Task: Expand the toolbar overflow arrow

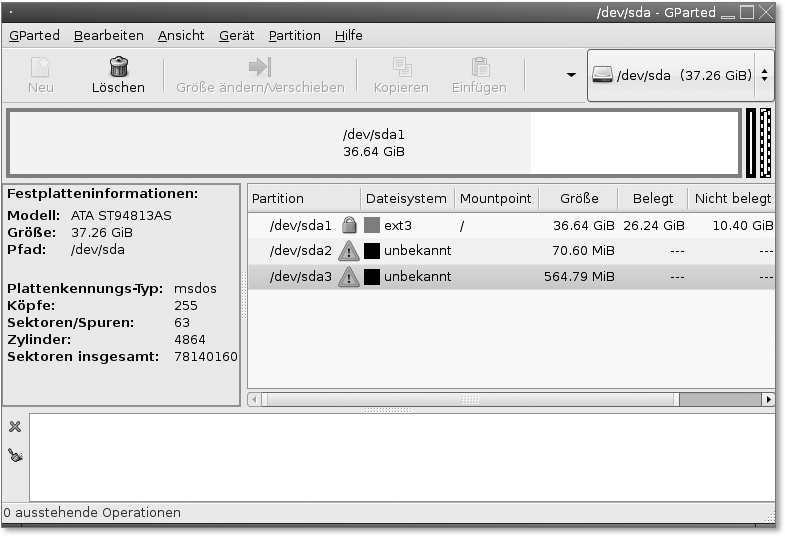Action: 571,76
